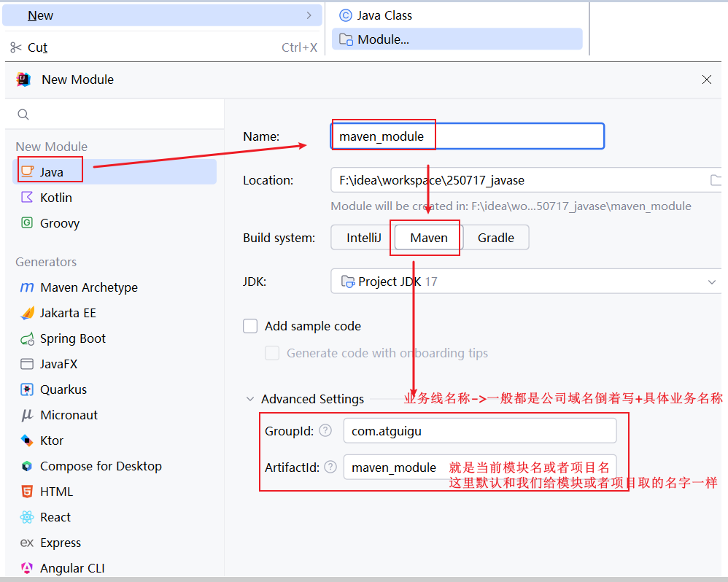
Task: Select React generator
Action: (115, 517)
